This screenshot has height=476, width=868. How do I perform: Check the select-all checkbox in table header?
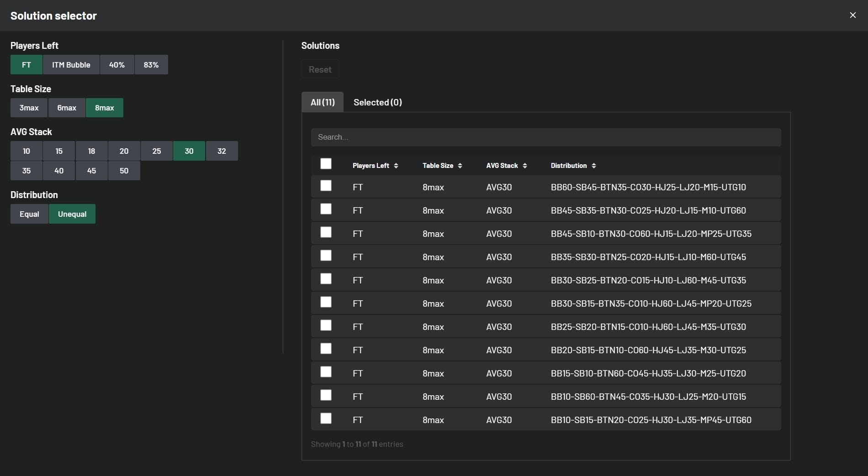click(326, 164)
